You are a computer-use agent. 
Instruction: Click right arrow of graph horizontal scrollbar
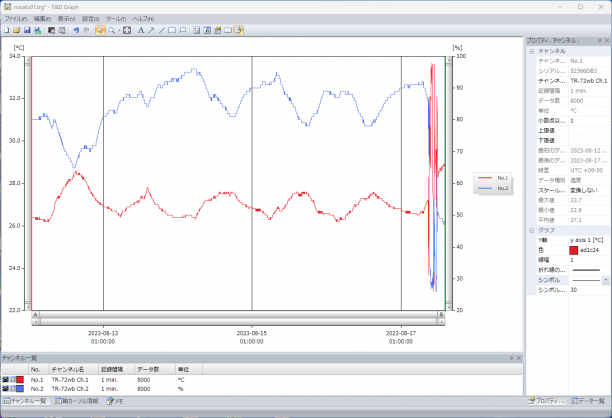(x=441, y=322)
